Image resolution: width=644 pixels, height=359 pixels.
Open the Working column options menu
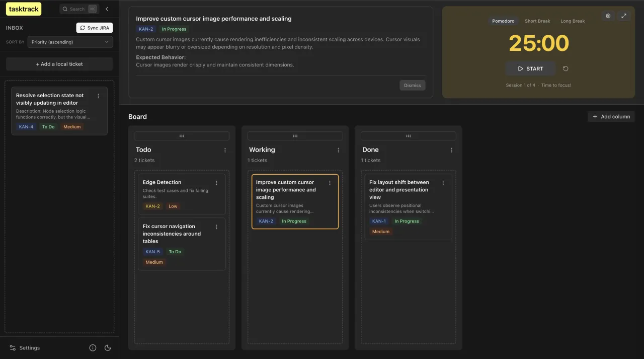pyautogui.click(x=338, y=150)
